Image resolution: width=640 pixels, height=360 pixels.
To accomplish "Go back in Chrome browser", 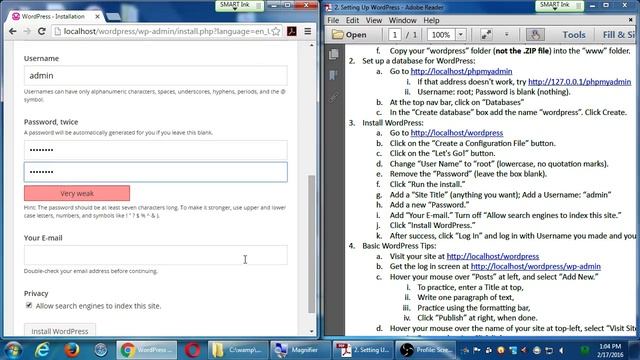I will coord(13,31).
